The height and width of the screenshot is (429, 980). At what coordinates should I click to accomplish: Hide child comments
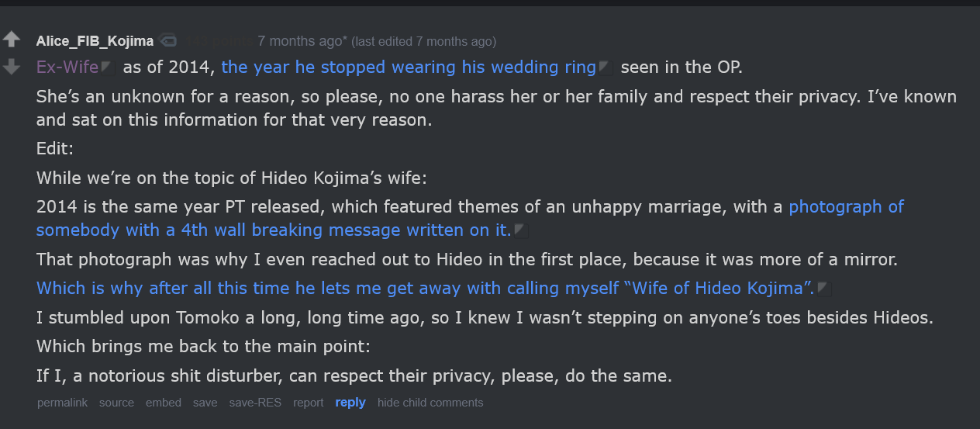point(430,403)
